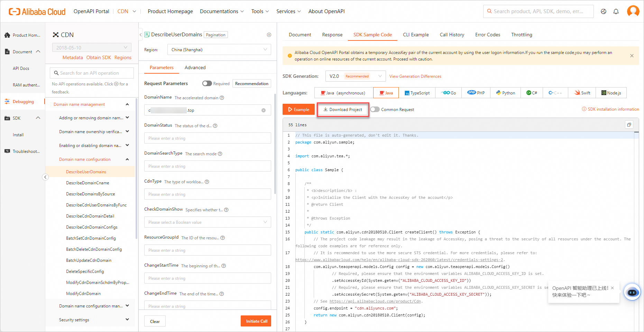Click the copy code icon
644x332 pixels.
(629, 125)
